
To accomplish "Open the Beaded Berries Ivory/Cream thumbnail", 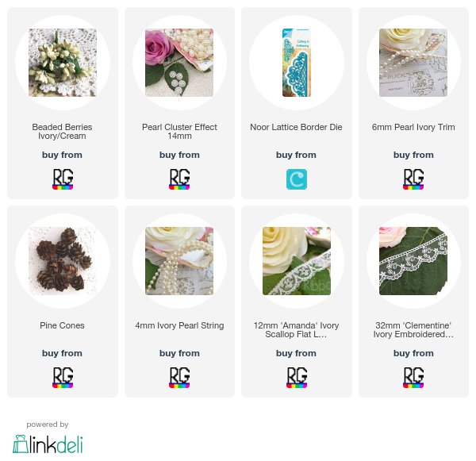I will [63, 63].
